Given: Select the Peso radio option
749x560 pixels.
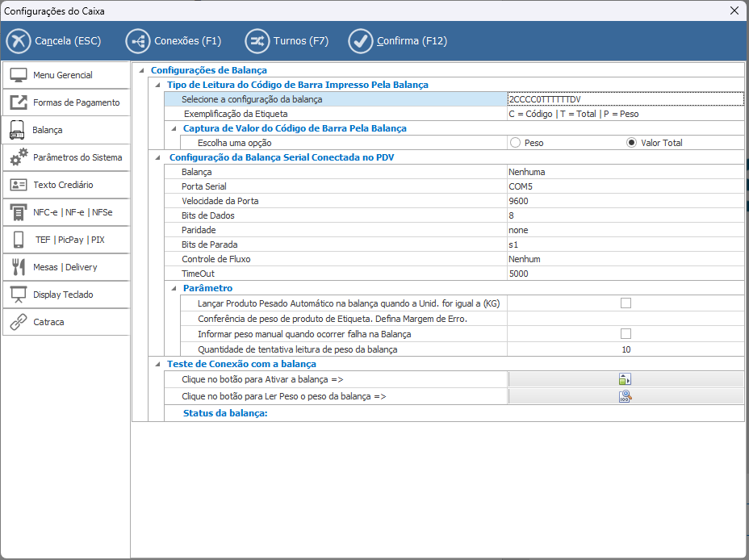Looking at the screenshot, I should click(515, 143).
